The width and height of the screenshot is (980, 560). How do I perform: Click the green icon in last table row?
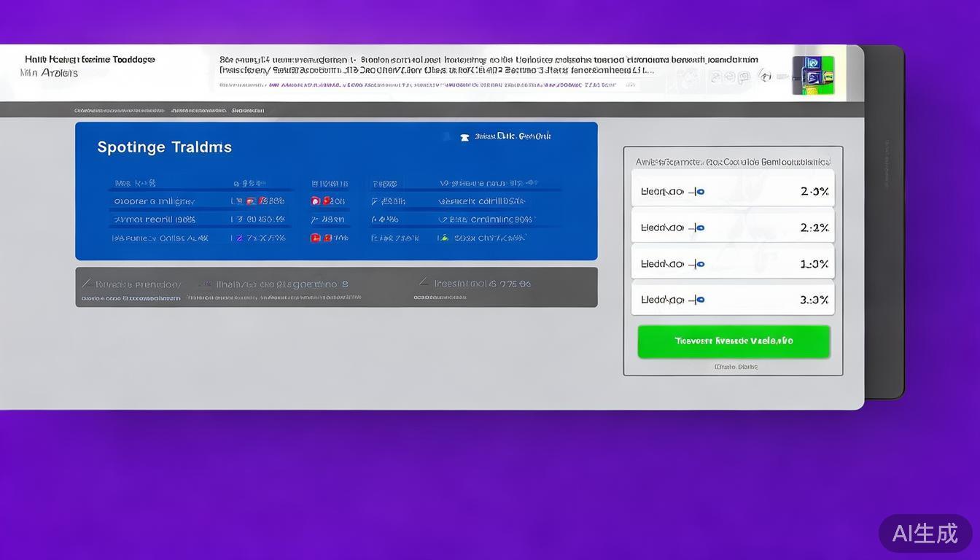tap(443, 238)
